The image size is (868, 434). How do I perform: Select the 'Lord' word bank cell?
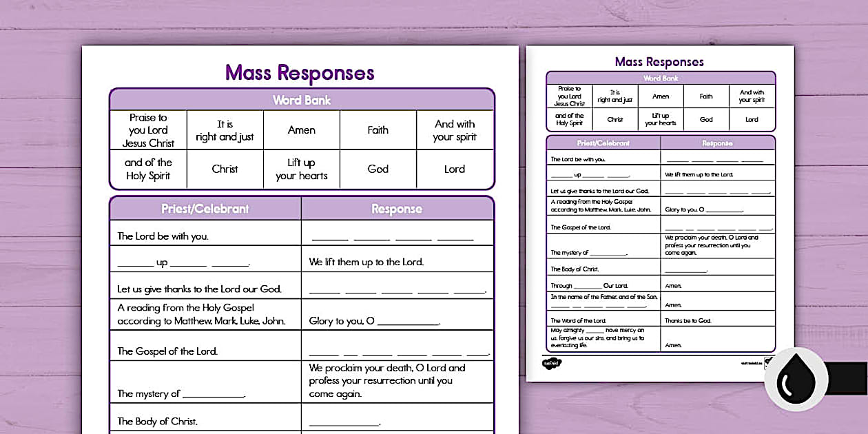point(455,169)
